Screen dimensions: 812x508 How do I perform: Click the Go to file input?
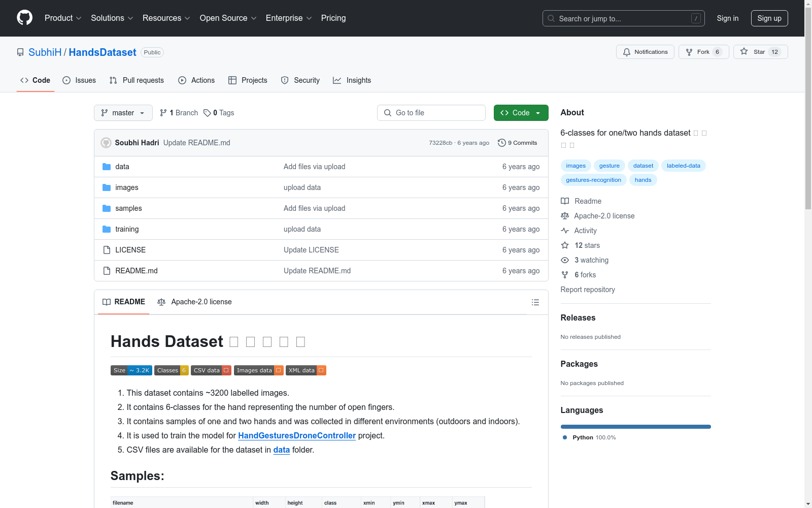click(x=431, y=113)
